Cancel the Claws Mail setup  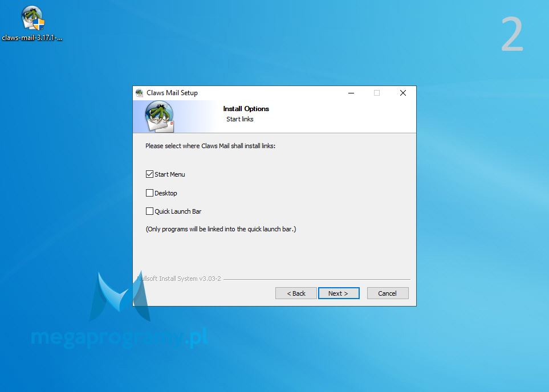click(388, 293)
